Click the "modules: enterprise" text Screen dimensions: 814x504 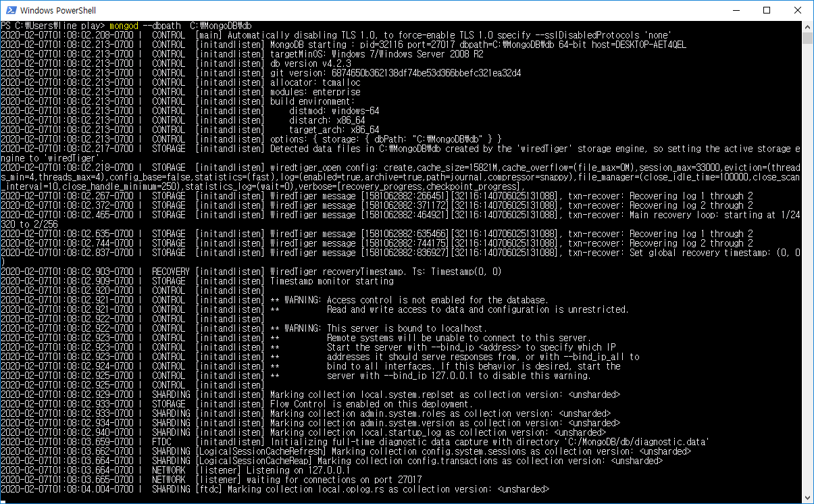click(x=315, y=92)
